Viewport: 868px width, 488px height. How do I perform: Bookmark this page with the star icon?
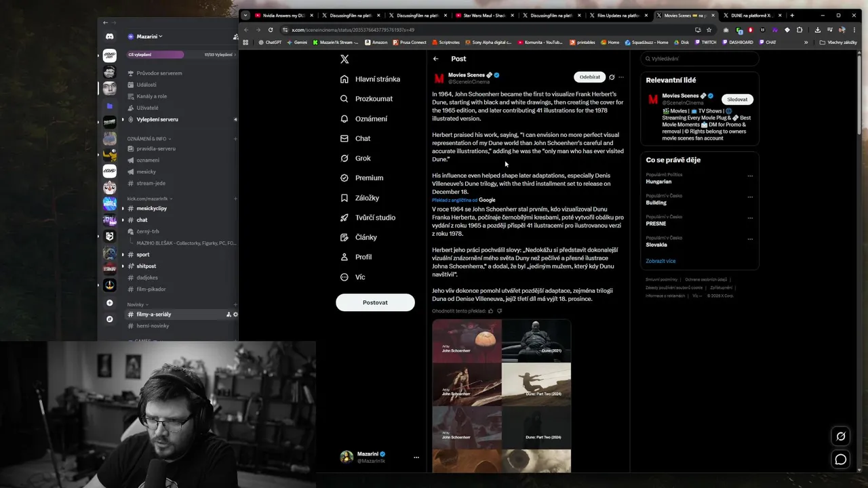point(709,30)
